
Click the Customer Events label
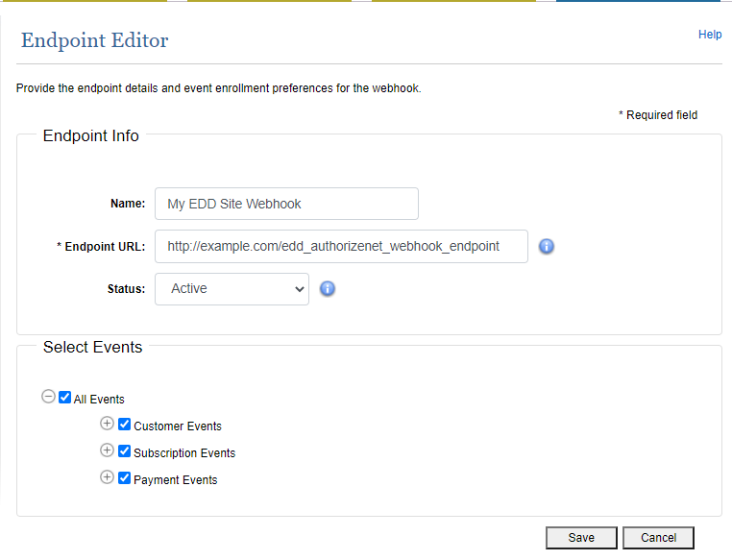click(x=178, y=426)
